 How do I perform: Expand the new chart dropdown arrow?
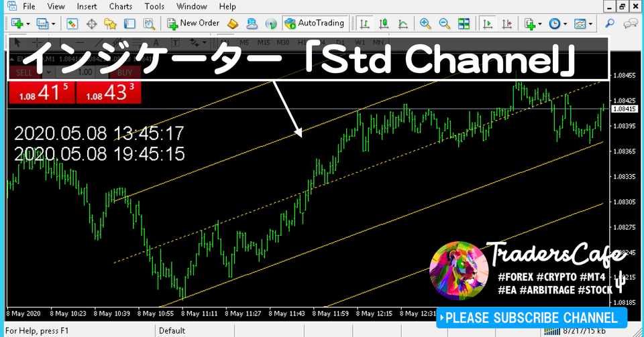click(x=28, y=24)
